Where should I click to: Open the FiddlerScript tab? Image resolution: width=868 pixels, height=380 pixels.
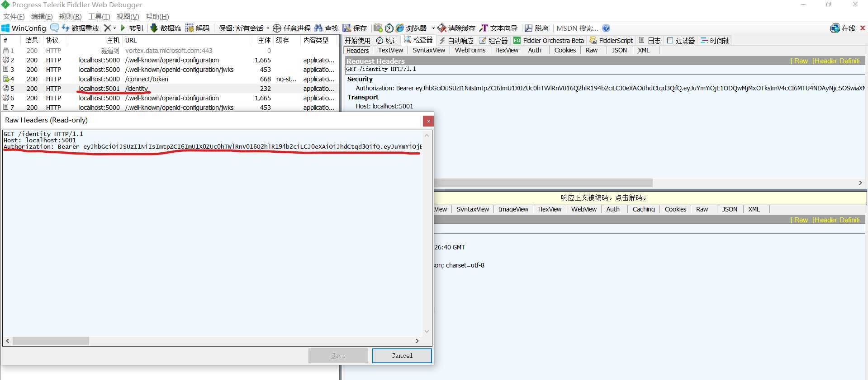pyautogui.click(x=611, y=41)
